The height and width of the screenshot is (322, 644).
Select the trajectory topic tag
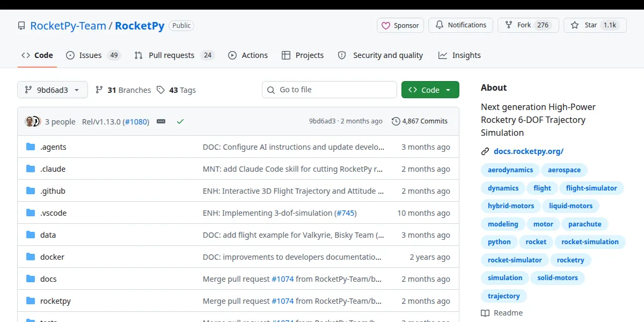504,296
